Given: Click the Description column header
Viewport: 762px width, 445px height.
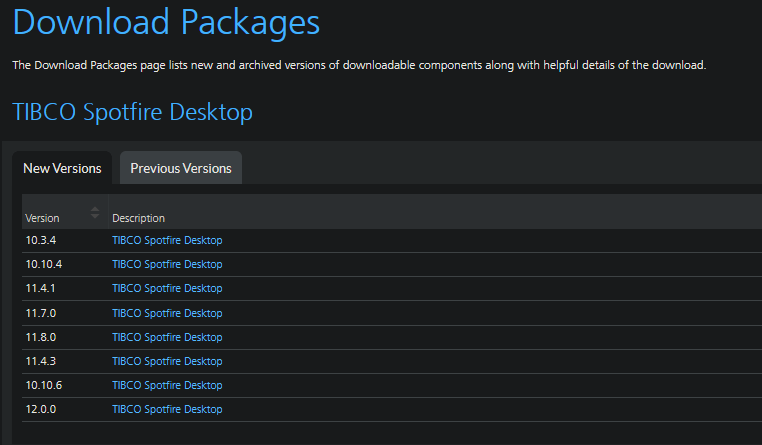Looking at the screenshot, I should click(x=139, y=218).
